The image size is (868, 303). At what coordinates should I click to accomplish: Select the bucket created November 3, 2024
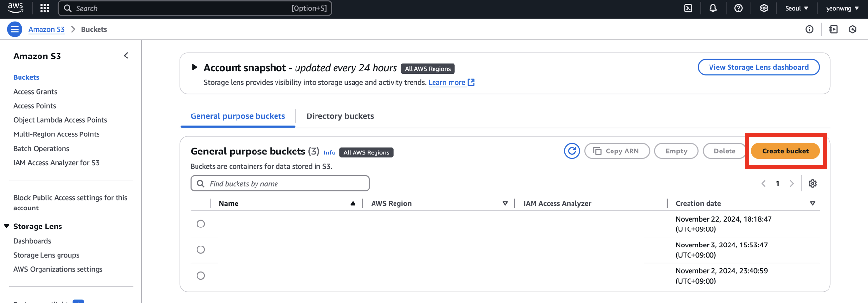click(x=200, y=249)
